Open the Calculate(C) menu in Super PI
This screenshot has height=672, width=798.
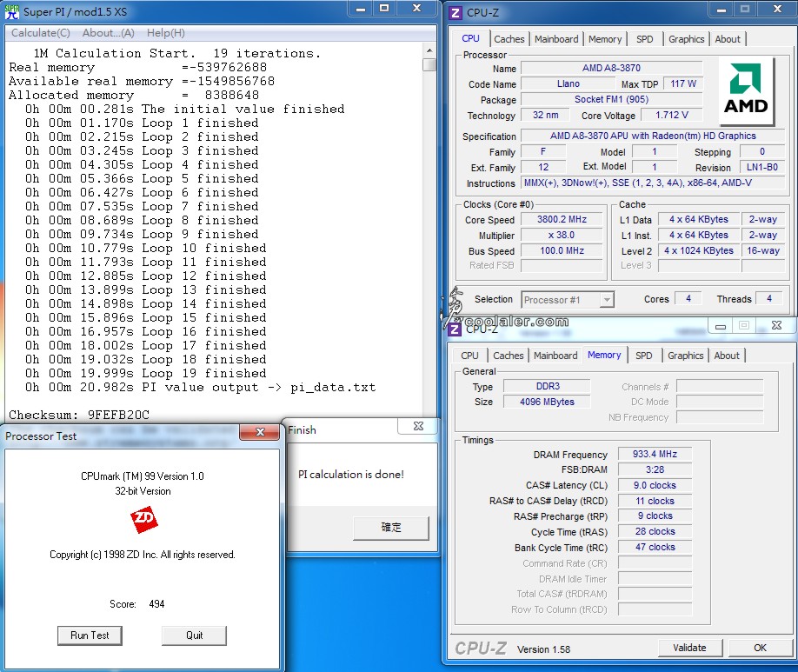41,33
